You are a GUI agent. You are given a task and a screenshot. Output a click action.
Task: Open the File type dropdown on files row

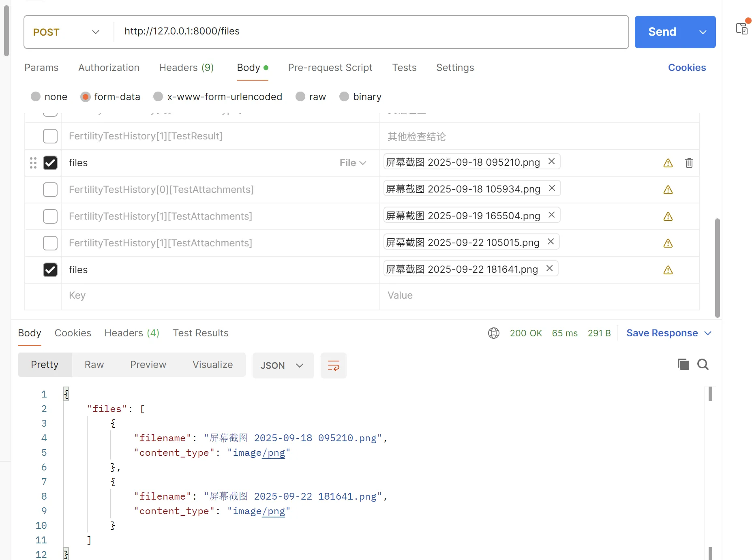click(x=353, y=163)
